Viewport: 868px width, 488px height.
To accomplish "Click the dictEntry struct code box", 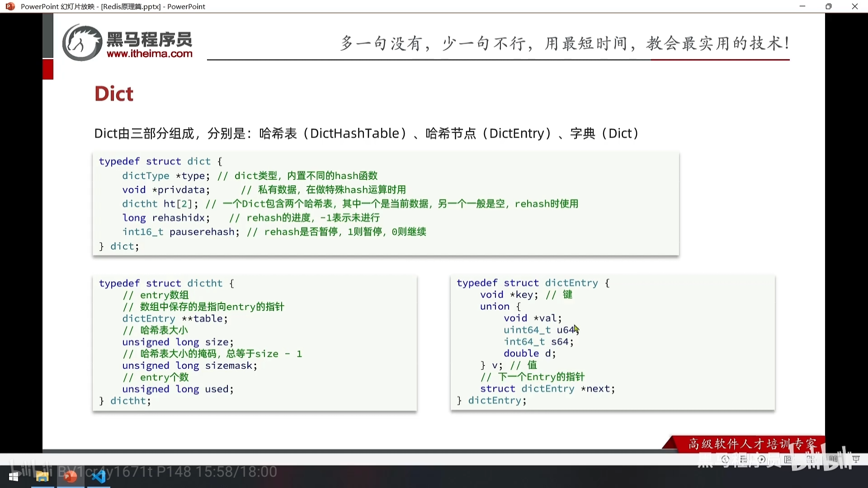I will [612, 342].
